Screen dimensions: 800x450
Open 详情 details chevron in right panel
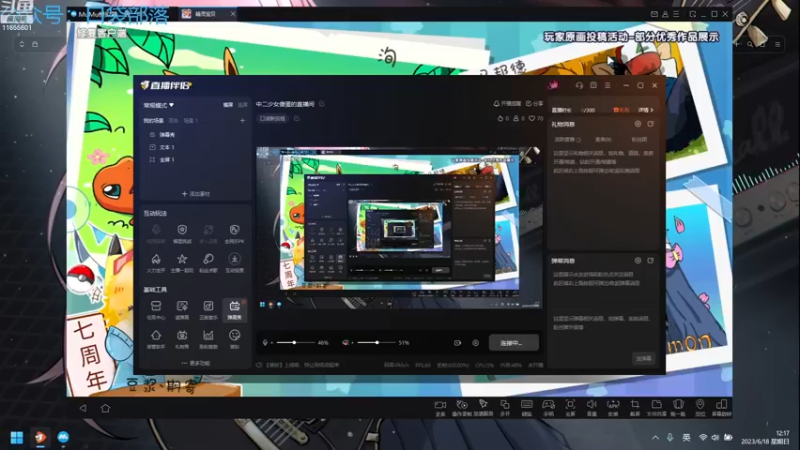point(646,110)
